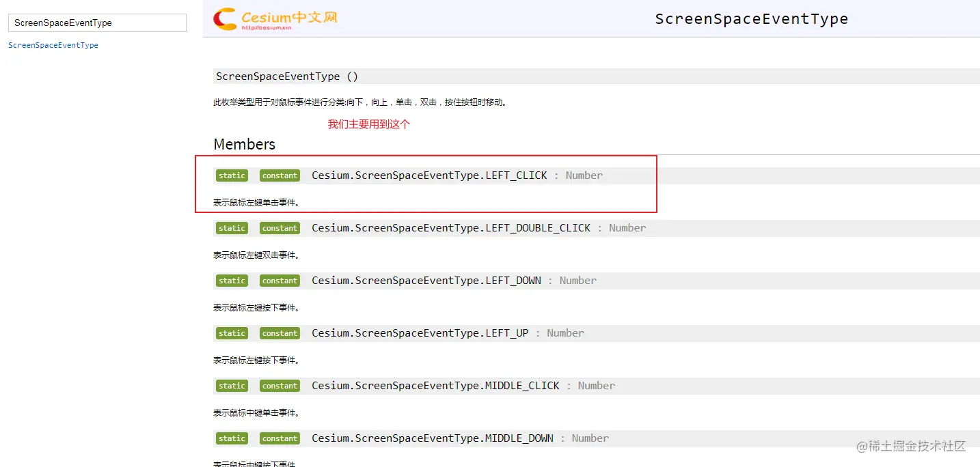Click the Number type of LEFT_DOWN

[x=578, y=281]
